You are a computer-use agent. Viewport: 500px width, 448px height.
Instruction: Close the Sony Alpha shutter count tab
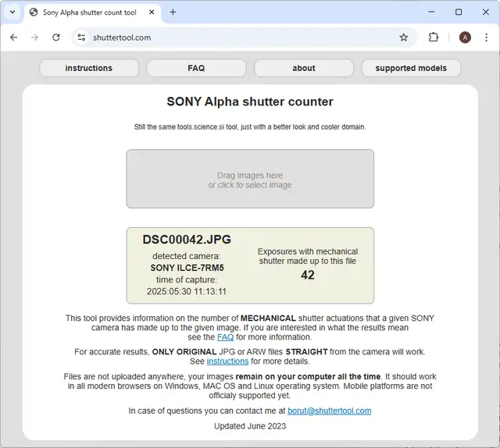coord(152,12)
